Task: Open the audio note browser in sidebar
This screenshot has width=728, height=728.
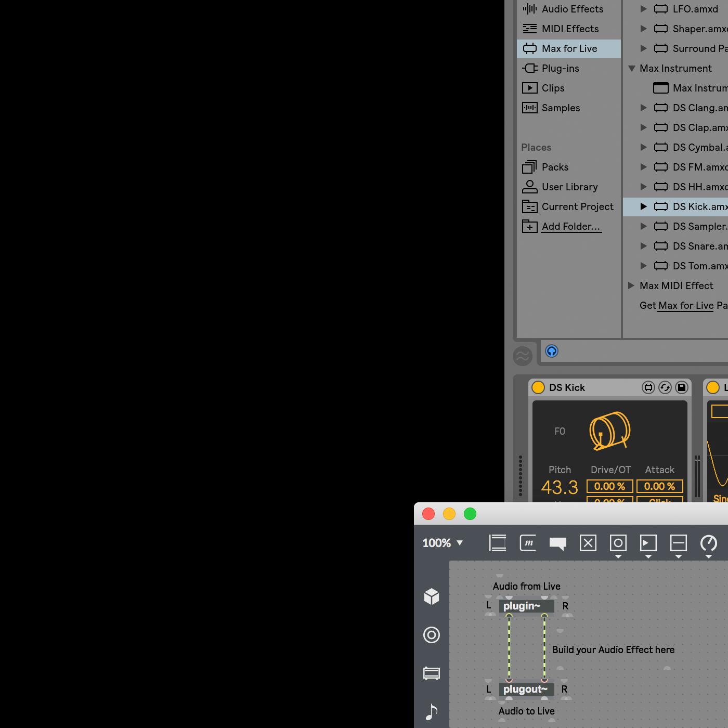Action: (432, 711)
